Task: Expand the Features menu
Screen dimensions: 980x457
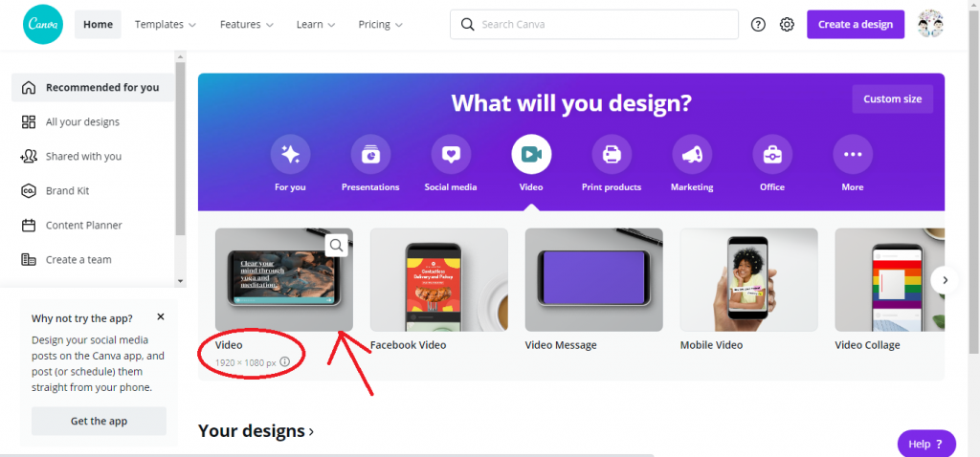Action: (246, 24)
